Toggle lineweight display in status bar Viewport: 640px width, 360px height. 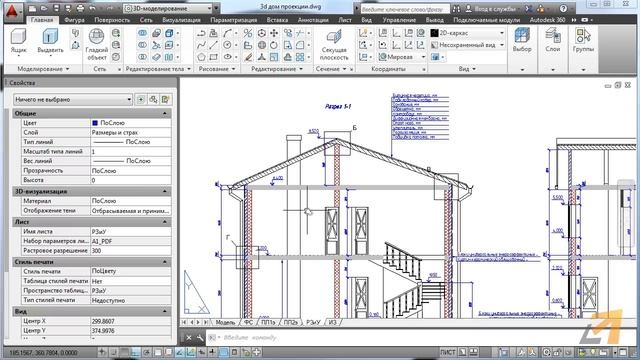tap(213, 352)
